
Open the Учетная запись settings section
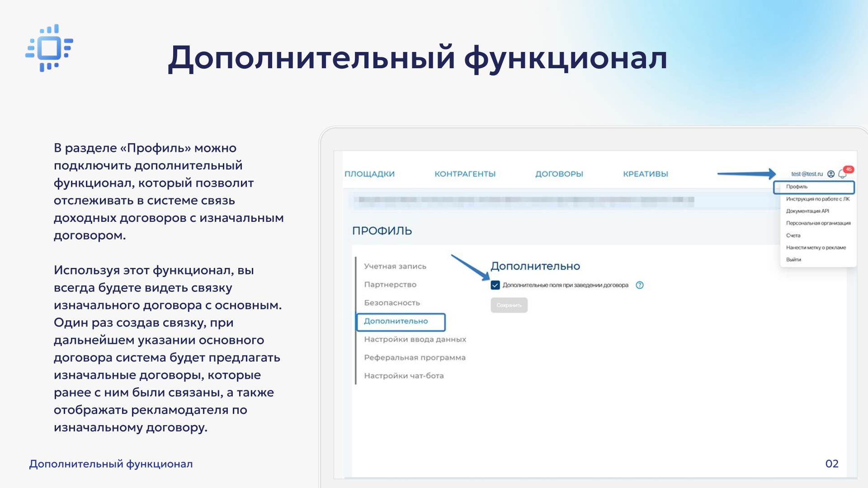395,267
